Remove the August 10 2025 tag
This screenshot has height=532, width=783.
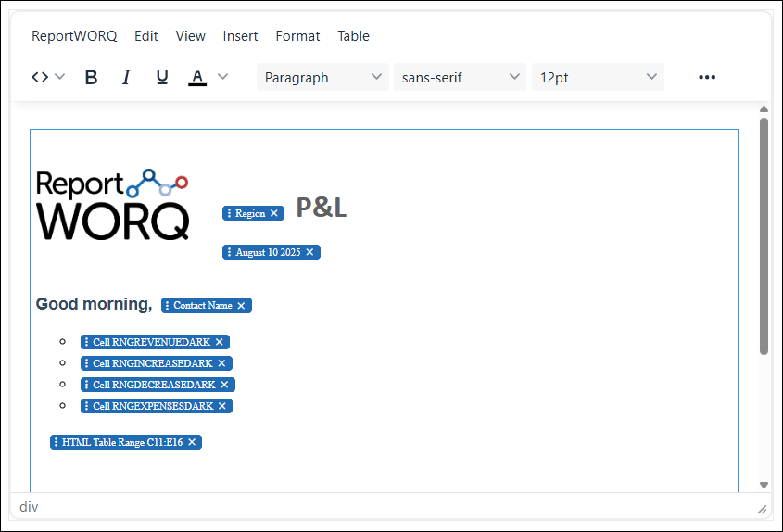(x=309, y=252)
